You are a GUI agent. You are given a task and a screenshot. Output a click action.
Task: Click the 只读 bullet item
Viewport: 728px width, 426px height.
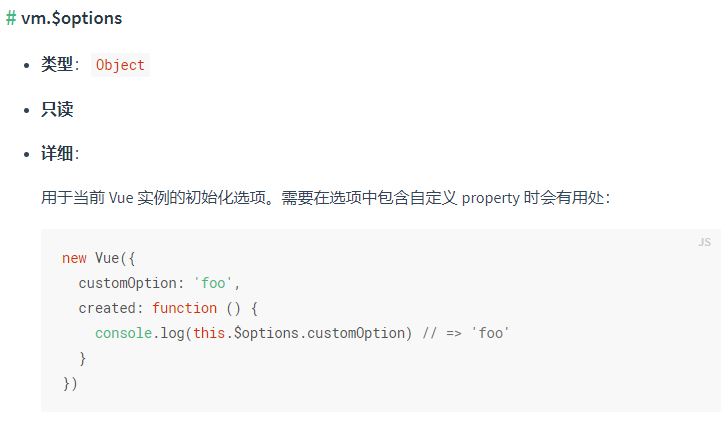[57, 109]
